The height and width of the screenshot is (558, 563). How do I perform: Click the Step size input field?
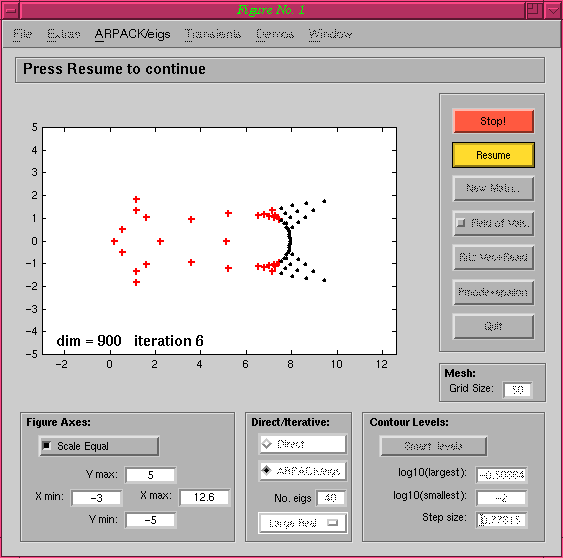tap(501, 520)
